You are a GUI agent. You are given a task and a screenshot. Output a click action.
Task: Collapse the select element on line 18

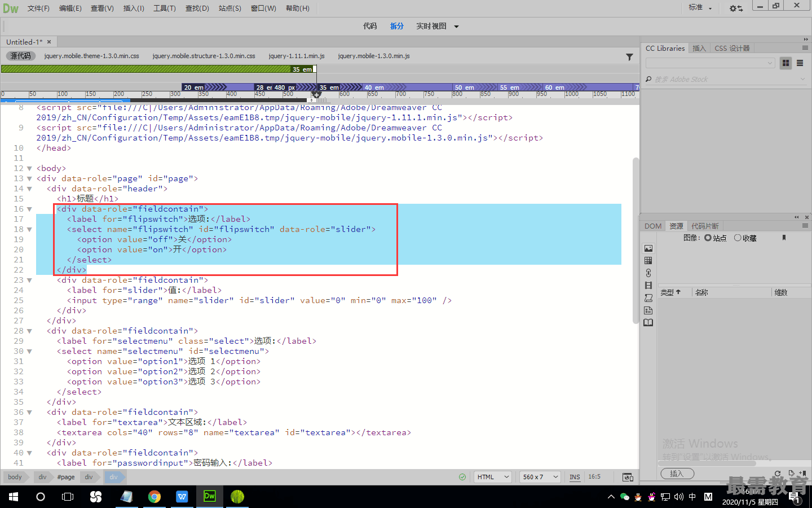29,229
